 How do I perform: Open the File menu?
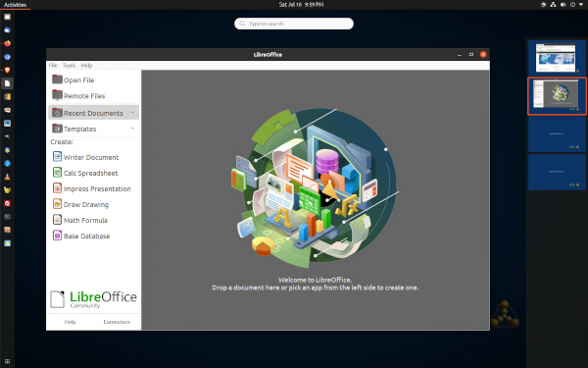coord(53,66)
